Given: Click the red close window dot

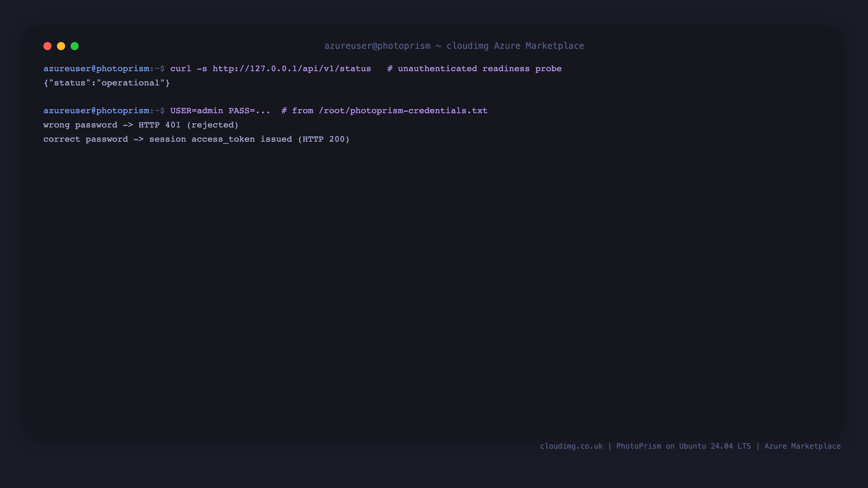Looking at the screenshot, I should tap(47, 46).
